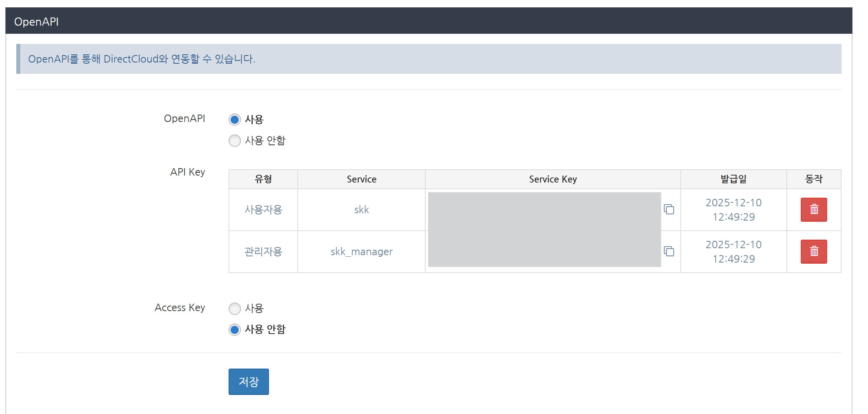Click the 발급일 column header

[733, 179]
